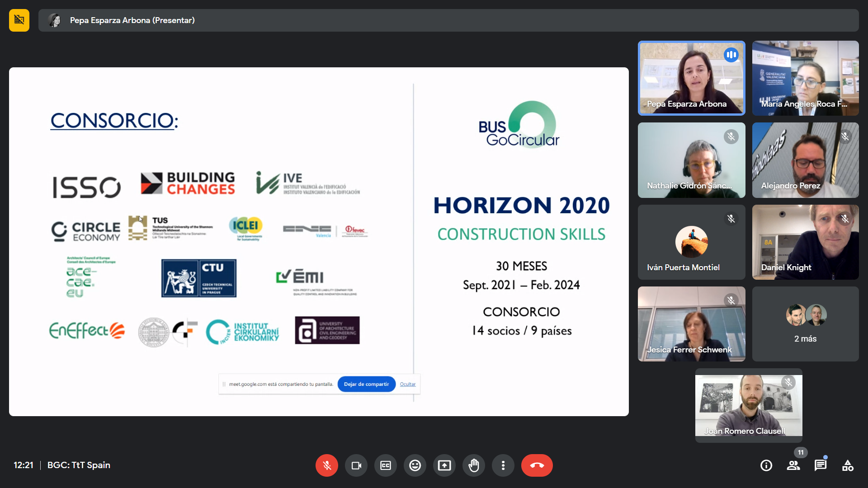Select Daniel Knight's video tile
This screenshot has height=488, width=868.
(x=806, y=242)
